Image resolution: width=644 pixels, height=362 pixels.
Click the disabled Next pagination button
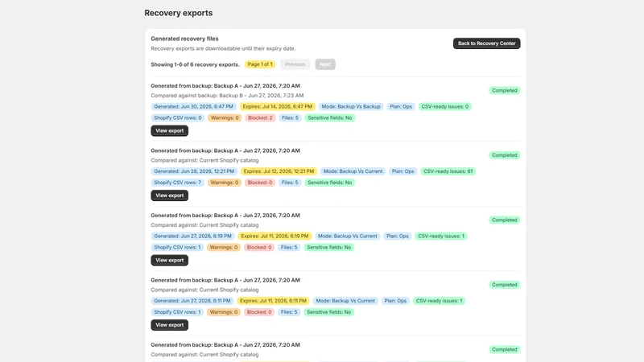[325, 64]
